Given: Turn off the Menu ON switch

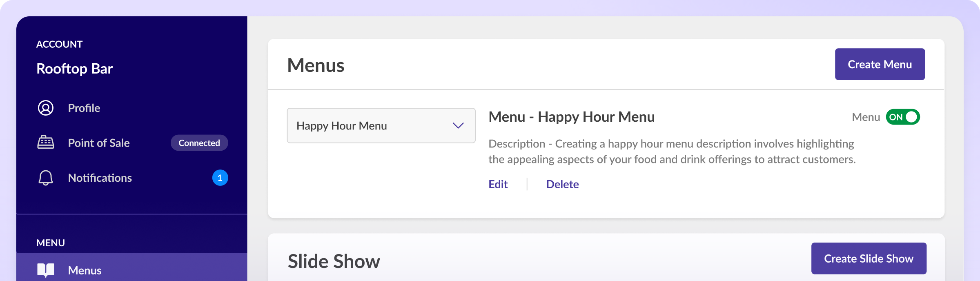Looking at the screenshot, I should pos(902,117).
